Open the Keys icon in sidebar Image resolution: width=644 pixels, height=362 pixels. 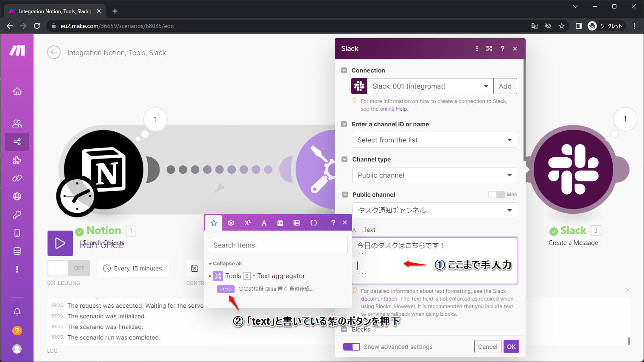(17, 214)
